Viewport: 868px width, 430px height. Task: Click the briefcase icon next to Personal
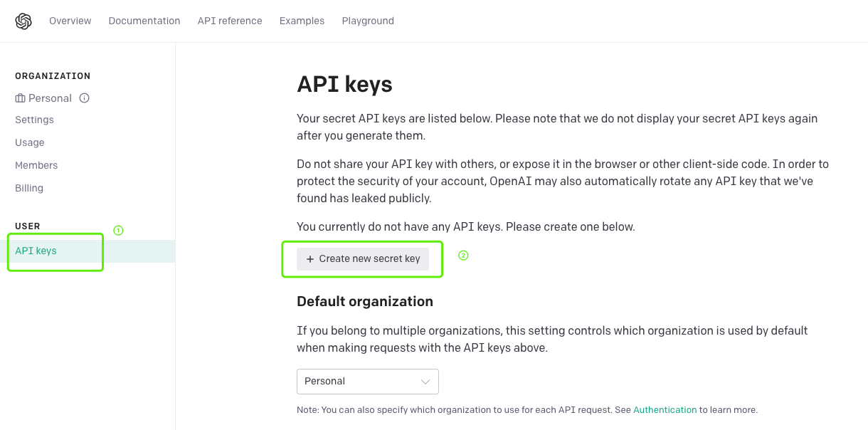(20, 98)
